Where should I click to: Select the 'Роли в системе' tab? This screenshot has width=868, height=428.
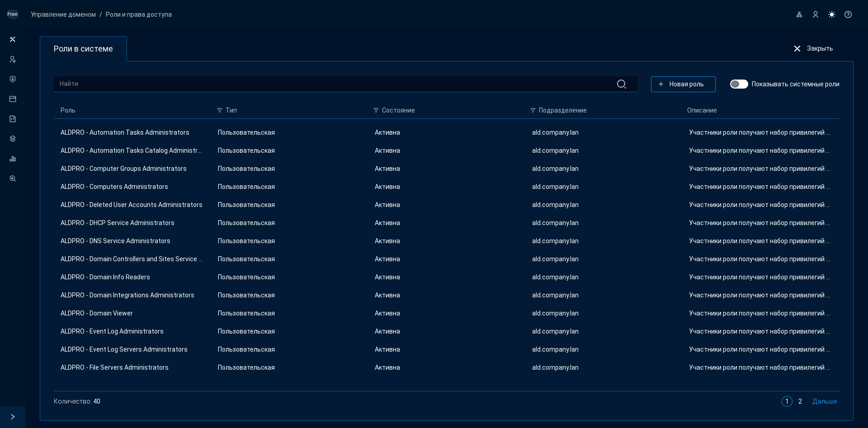(83, 49)
